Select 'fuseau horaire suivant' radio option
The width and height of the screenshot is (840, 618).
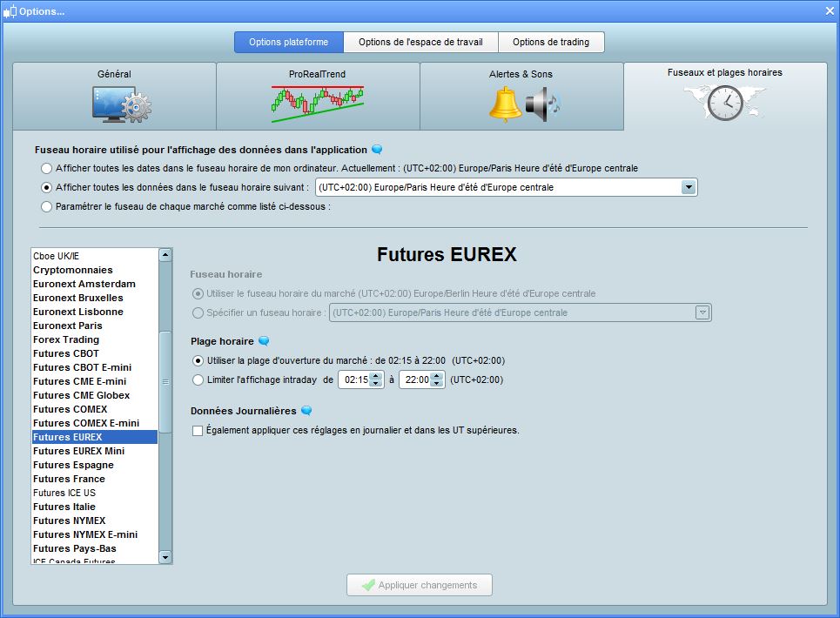47,187
